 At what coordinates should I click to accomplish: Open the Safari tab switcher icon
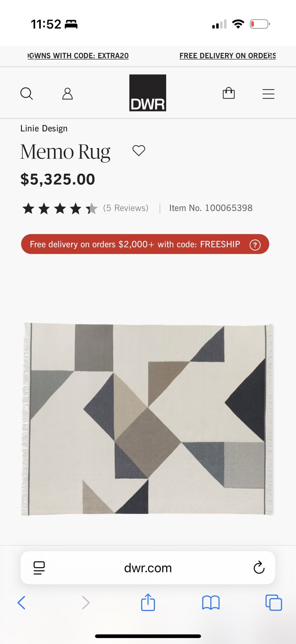273,602
